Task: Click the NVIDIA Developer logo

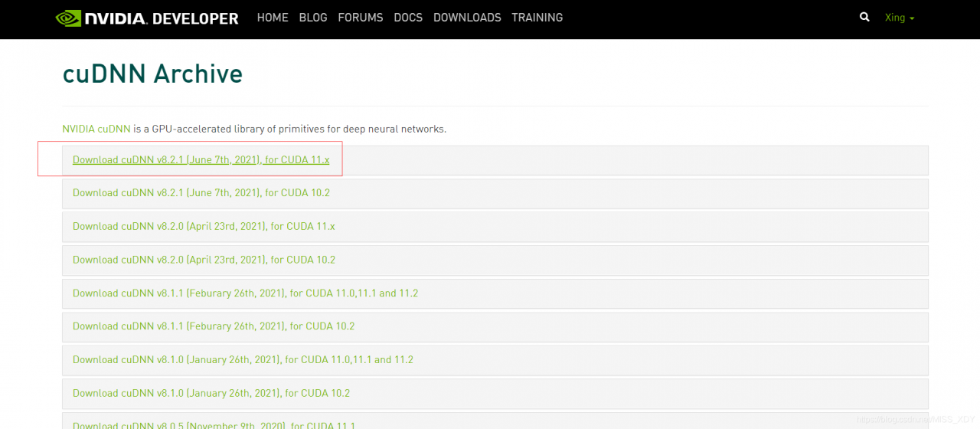Action: 147,18
